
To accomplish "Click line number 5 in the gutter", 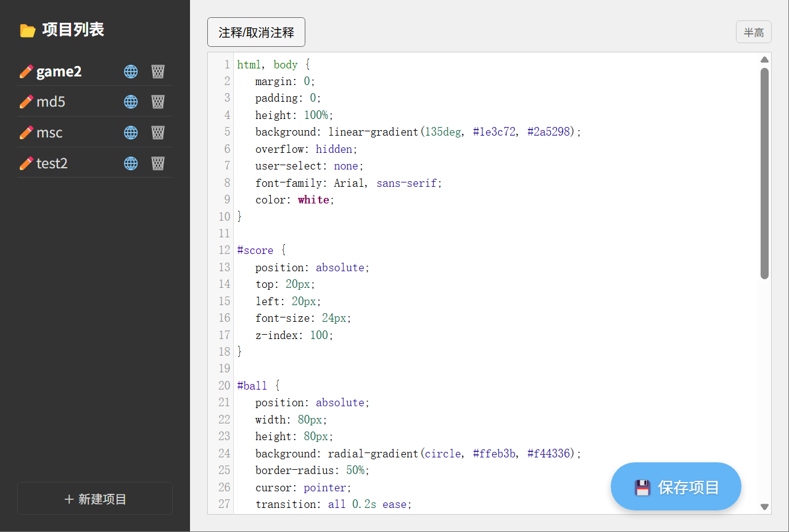I will 227,132.
